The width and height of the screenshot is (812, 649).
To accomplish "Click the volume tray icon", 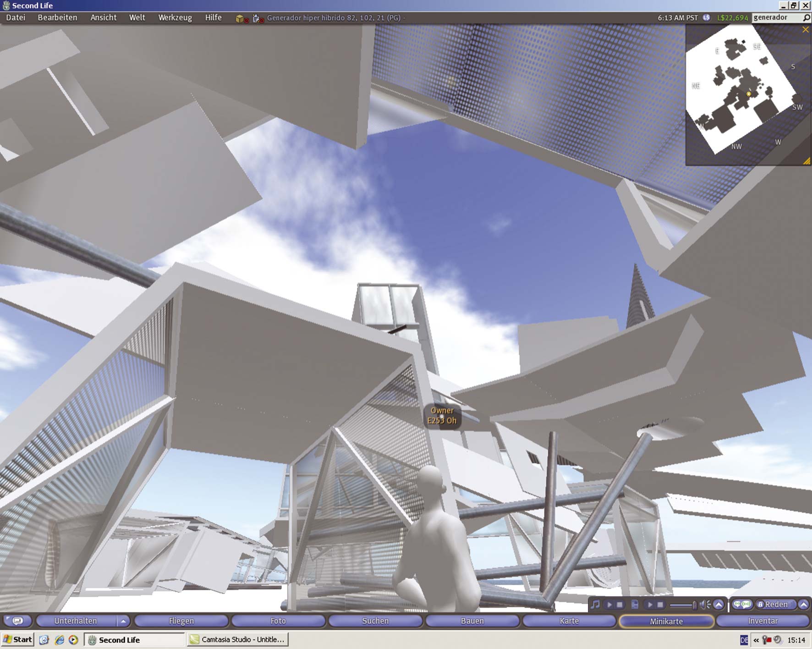I will tap(777, 640).
